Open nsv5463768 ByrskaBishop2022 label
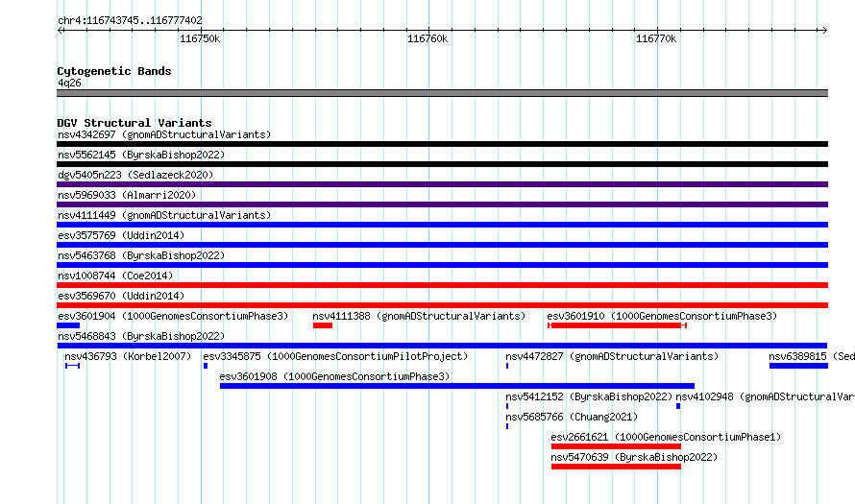The image size is (855, 504). 141,255
